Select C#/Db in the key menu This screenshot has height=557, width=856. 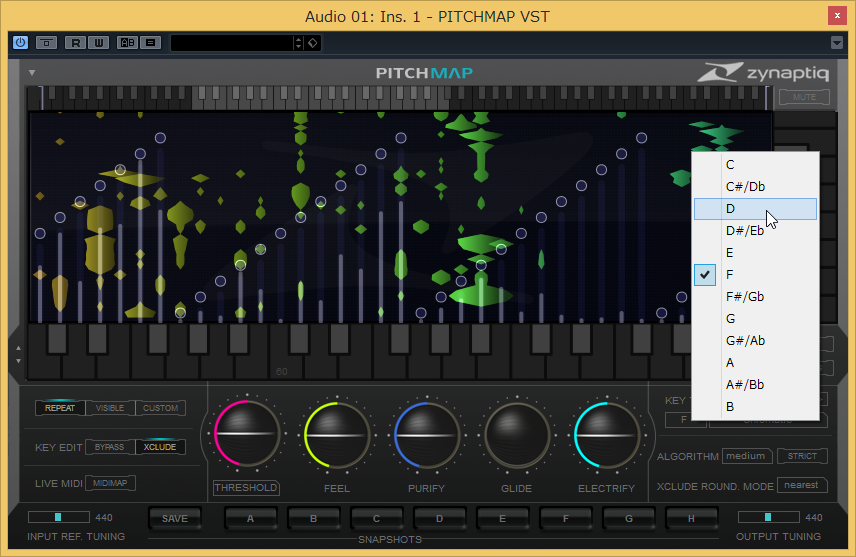click(756, 187)
